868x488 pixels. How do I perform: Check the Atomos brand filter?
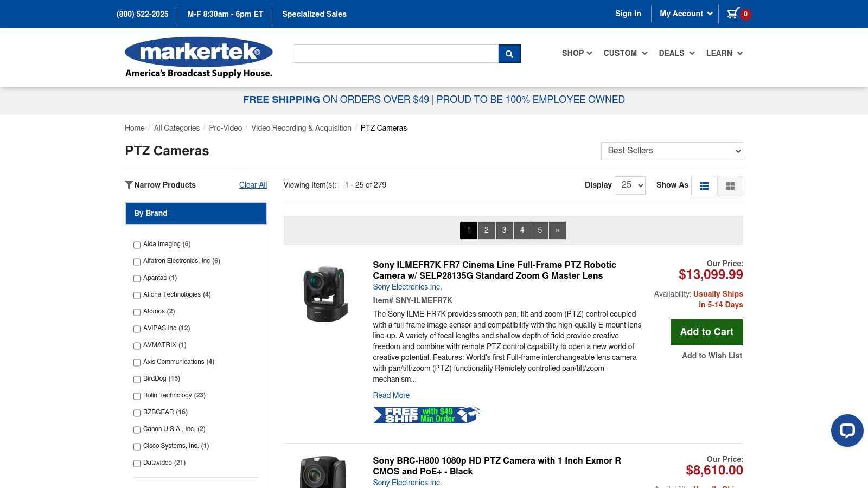pyautogui.click(x=137, y=312)
